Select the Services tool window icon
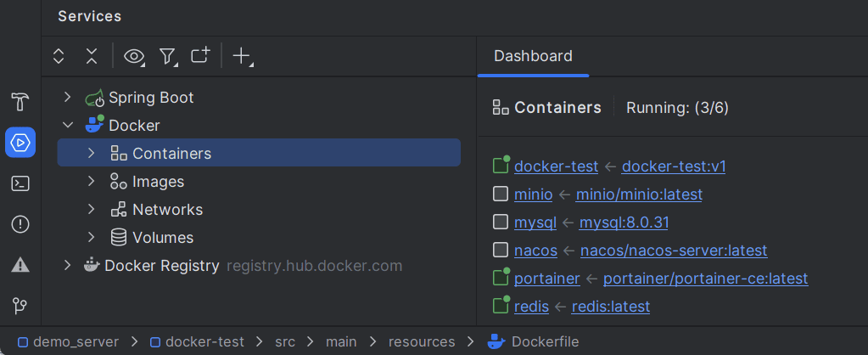 (x=20, y=143)
